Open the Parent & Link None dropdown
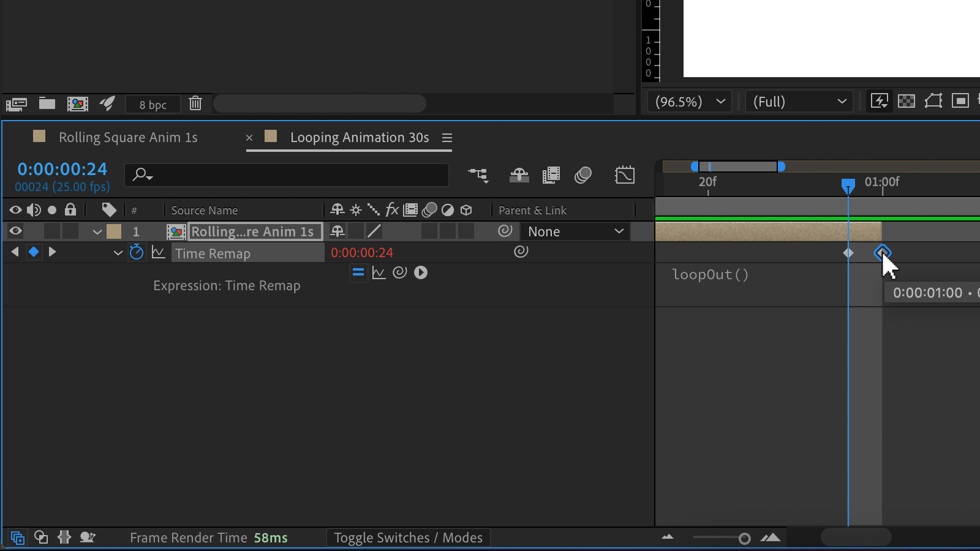 (x=575, y=231)
